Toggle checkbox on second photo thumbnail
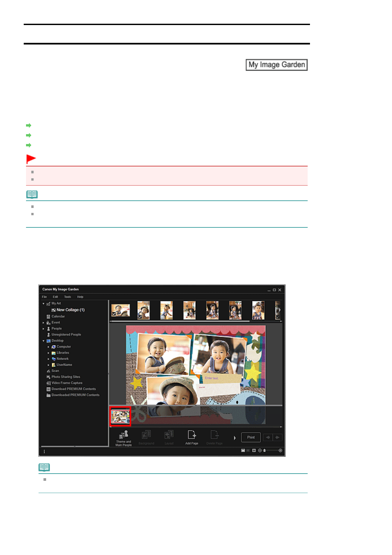 [140, 317]
